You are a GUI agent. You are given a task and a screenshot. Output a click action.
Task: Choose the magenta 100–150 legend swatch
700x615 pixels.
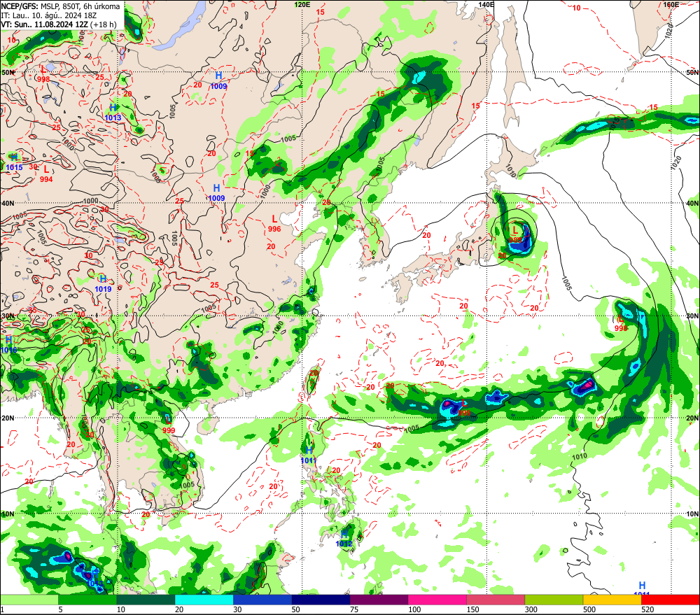437,600
